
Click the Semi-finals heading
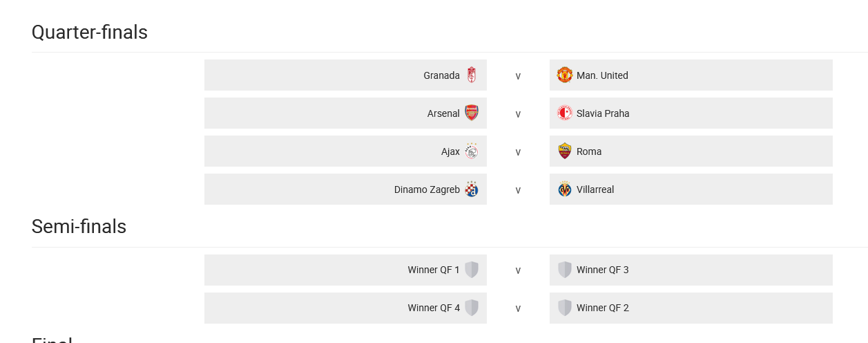point(79,227)
